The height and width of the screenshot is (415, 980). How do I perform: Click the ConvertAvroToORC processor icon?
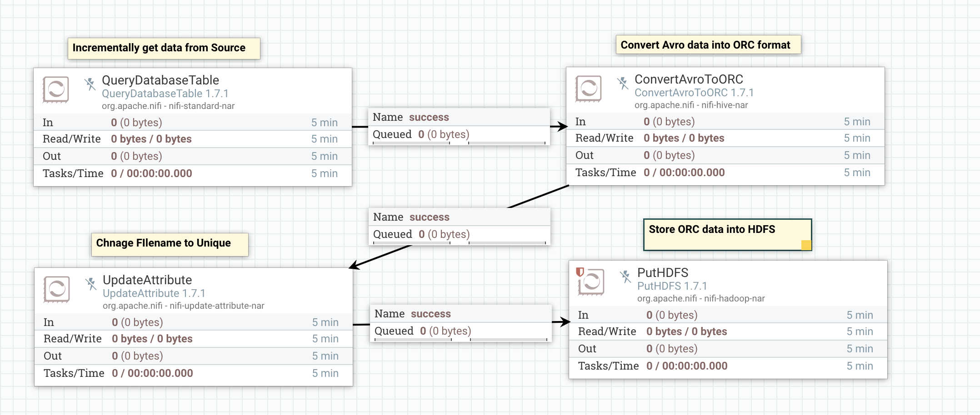point(588,89)
